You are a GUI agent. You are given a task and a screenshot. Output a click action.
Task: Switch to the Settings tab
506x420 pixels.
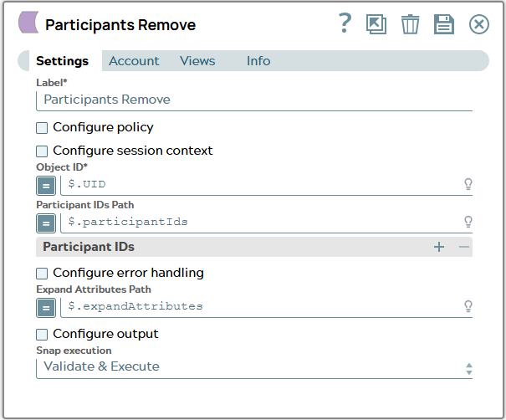pos(62,61)
